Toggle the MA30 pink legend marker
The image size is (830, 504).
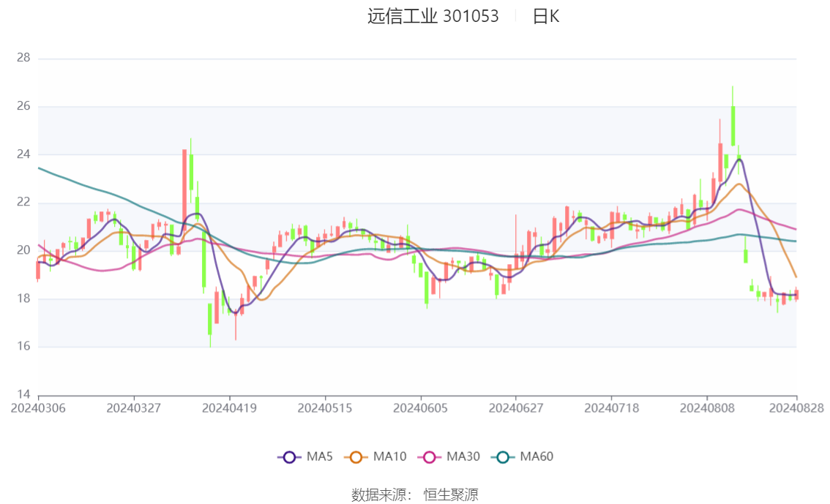pos(430,457)
